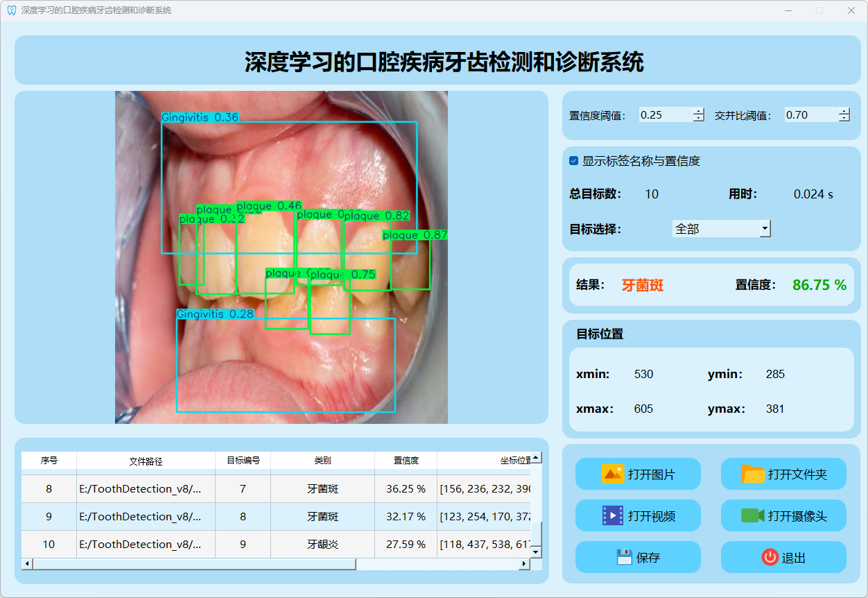The height and width of the screenshot is (598, 868).
Task: Decrease IoU threshold with the down arrow
Action: pos(844,119)
